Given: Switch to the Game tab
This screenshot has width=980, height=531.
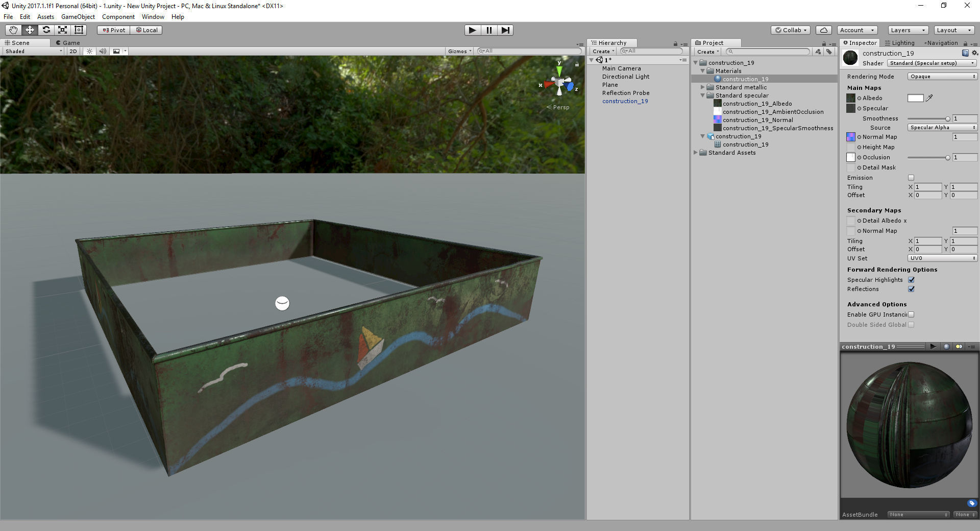Looking at the screenshot, I should pos(68,43).
